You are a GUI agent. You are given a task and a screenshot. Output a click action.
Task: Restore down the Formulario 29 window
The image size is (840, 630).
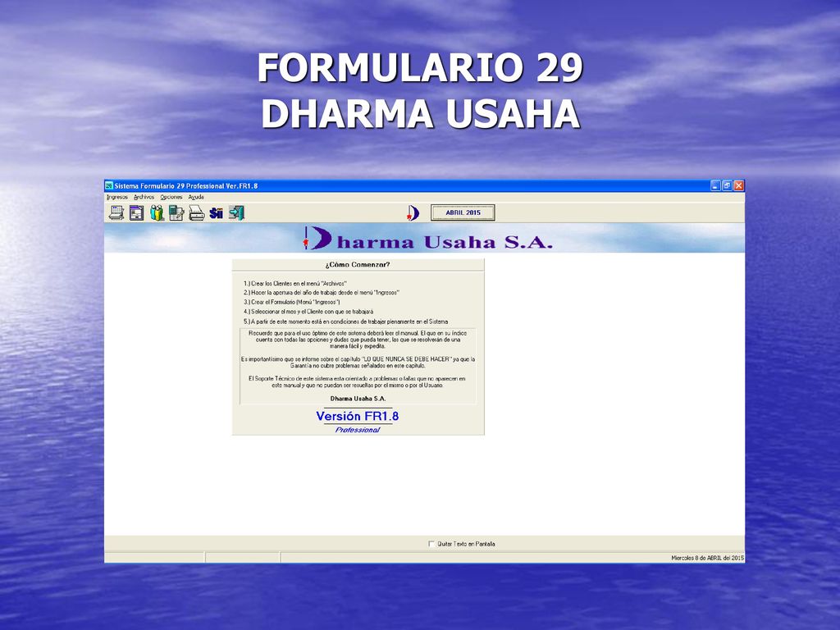(727, 186)
